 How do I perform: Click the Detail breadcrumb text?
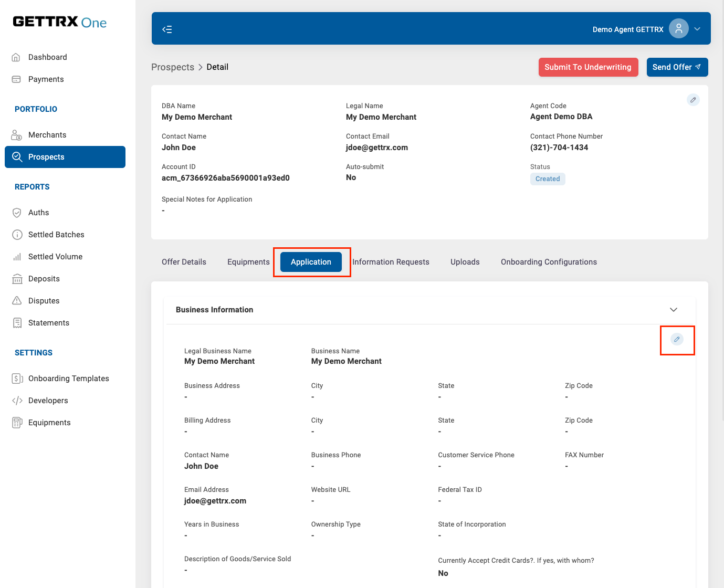(217, 67)
